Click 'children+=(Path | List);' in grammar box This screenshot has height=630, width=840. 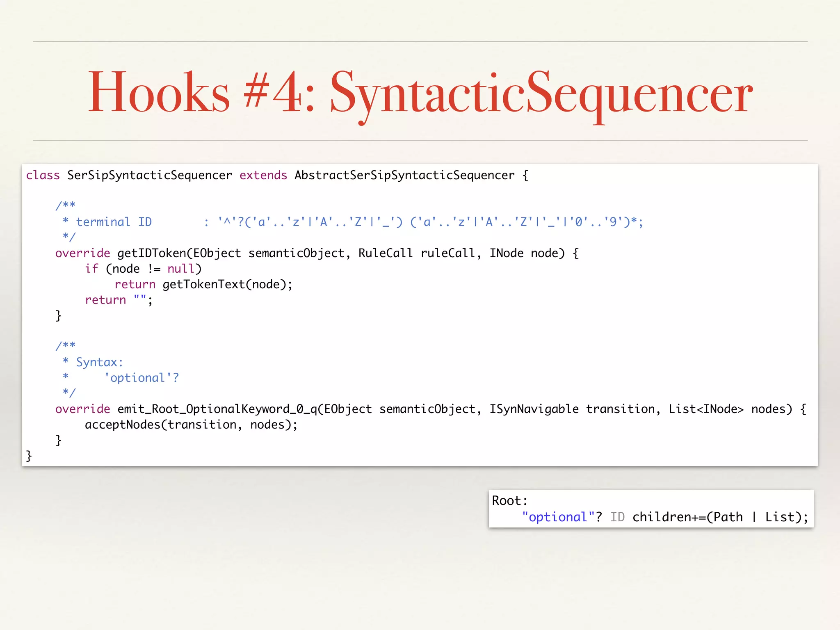(x=720, y=517)
